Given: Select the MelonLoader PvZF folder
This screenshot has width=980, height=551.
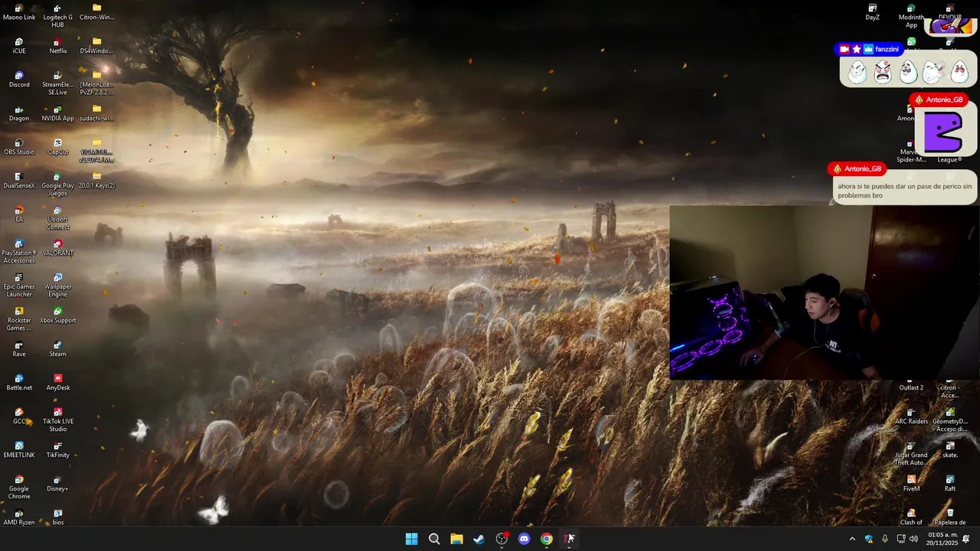Looking at the screenshot, I should click(96, 83).
